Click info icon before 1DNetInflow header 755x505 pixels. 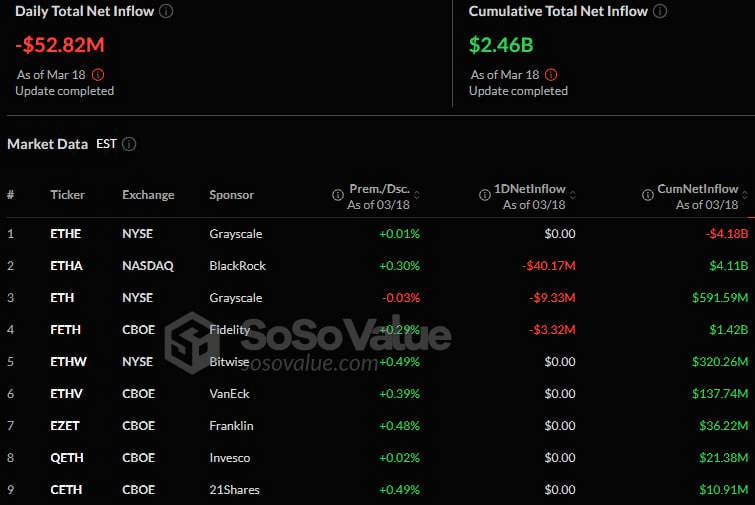(x=485, y=195)
